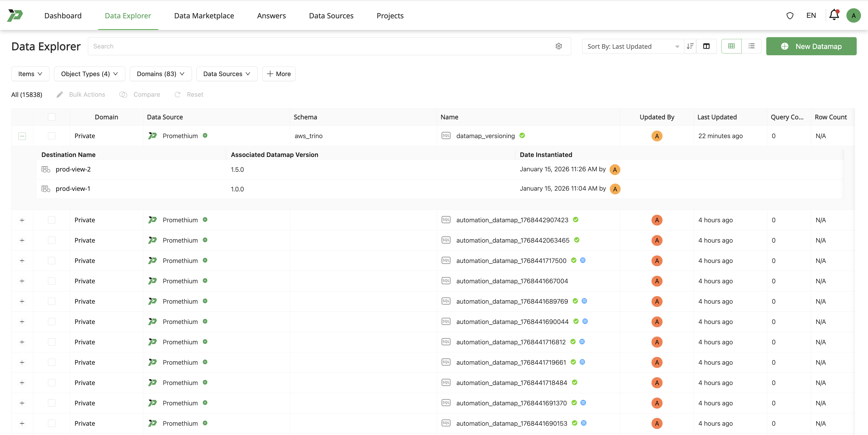The width and height of the screenshot is (868, 435).
Task: Select the checkbox for automation_datamap_1768442907423
Action: pyautogui.click(x=51, y=220)
